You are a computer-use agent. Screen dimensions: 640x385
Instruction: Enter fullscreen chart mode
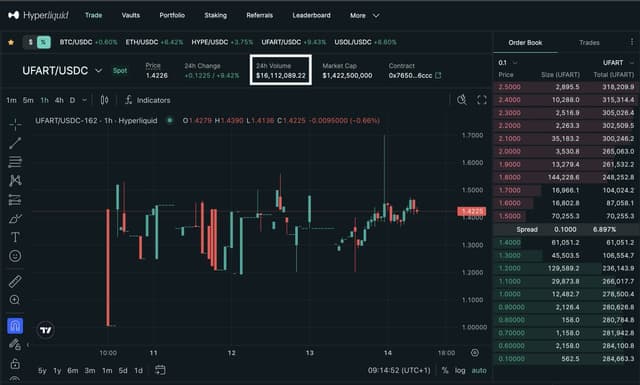pyautogui.click(x=482, y=100)
